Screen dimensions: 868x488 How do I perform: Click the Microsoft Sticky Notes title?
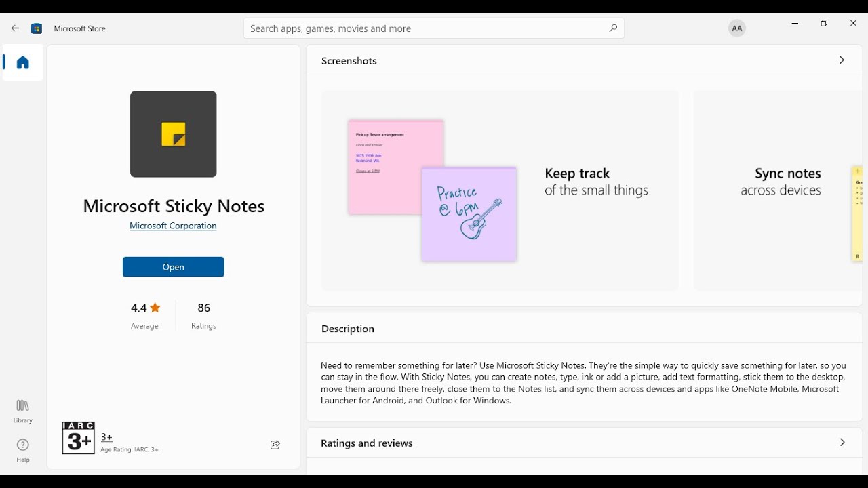pyautogui.click(x=174, y=206)
